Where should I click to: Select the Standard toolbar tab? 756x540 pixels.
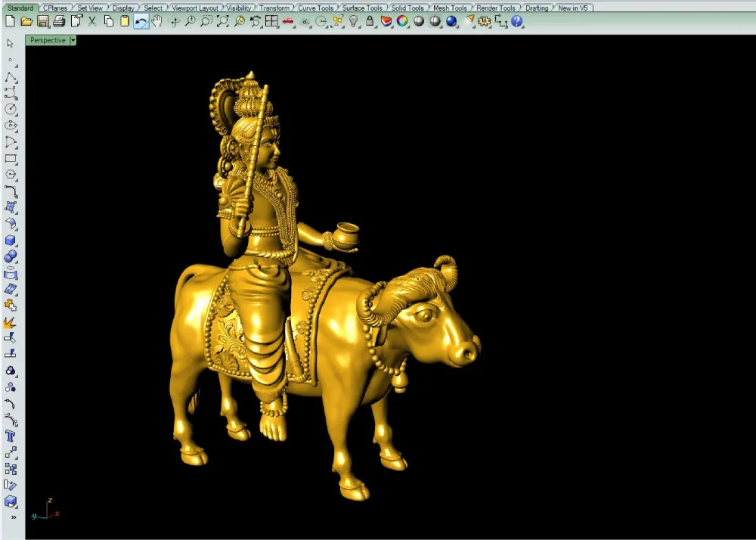tap(20, 8)
